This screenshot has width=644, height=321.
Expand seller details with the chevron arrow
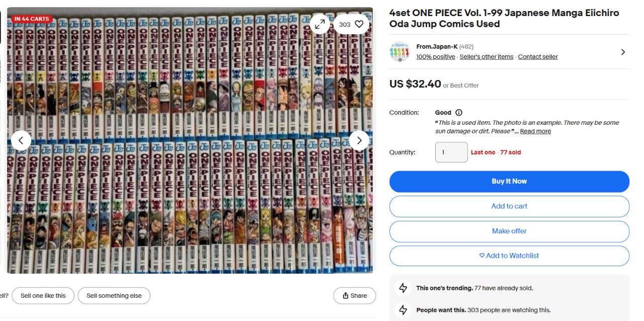(x=623, y=52)
